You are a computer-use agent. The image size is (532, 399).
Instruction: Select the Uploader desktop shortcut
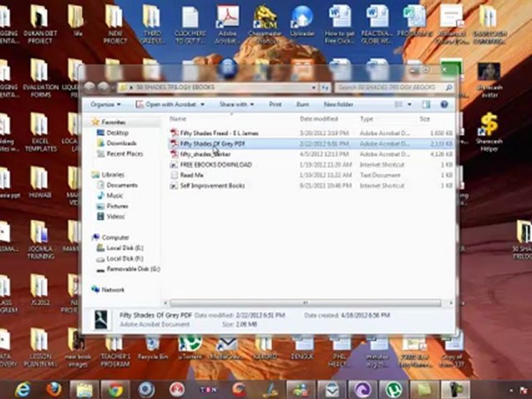tap(302, 21)
